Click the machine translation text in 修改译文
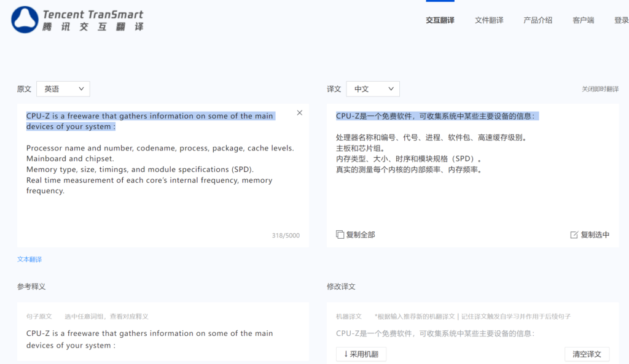The image size is (629, 364). [435, 333]
